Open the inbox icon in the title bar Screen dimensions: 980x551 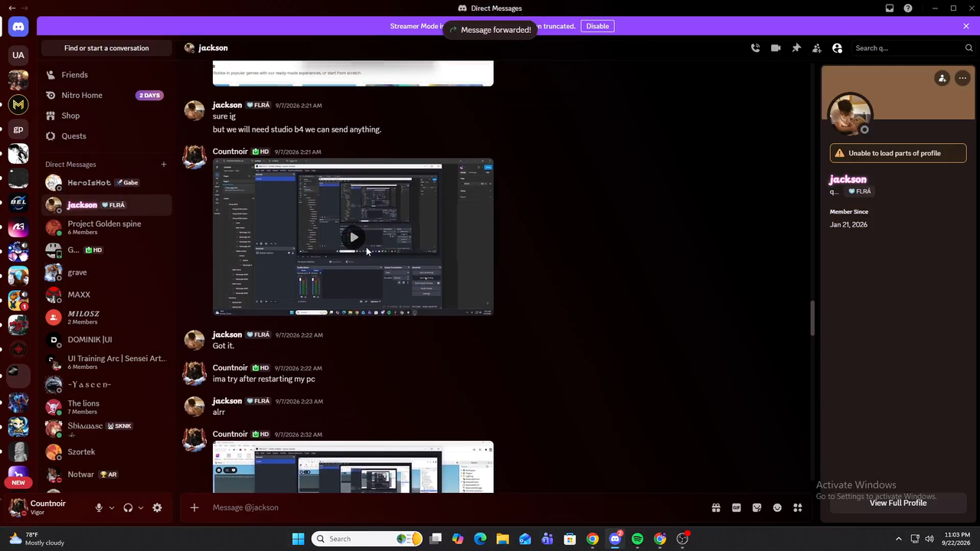(890, 8)
